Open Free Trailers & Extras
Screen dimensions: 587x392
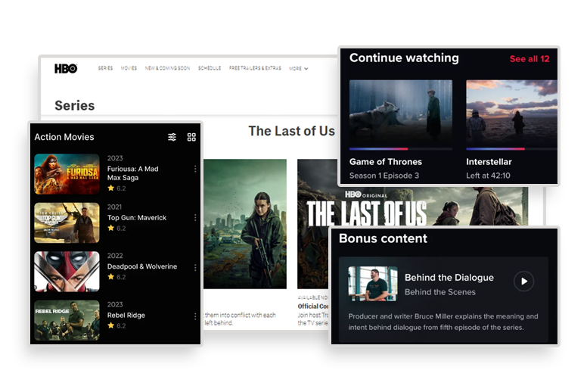255,68
